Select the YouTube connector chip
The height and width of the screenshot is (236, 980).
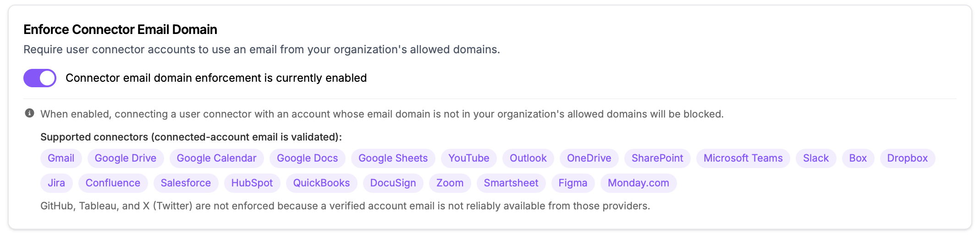tap(468, 158)
